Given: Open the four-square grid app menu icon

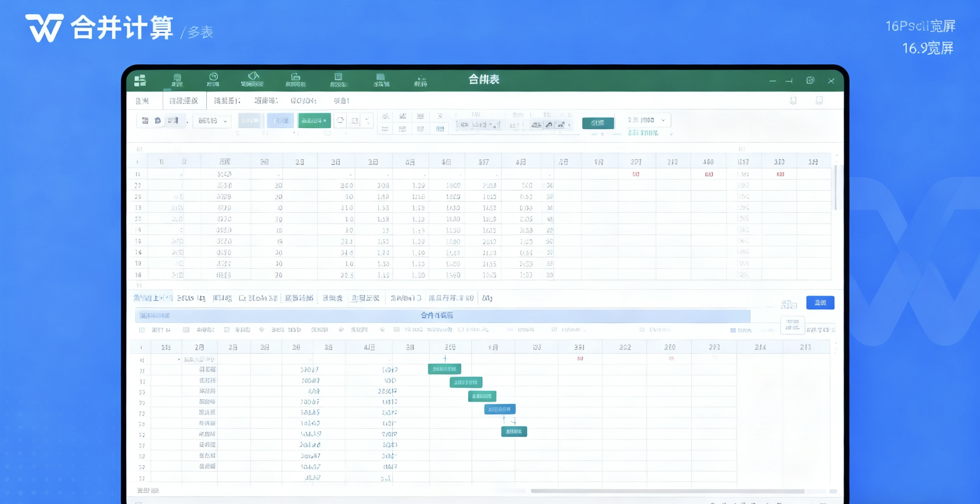Looking at the screenshot, I should tap(140, 80).
